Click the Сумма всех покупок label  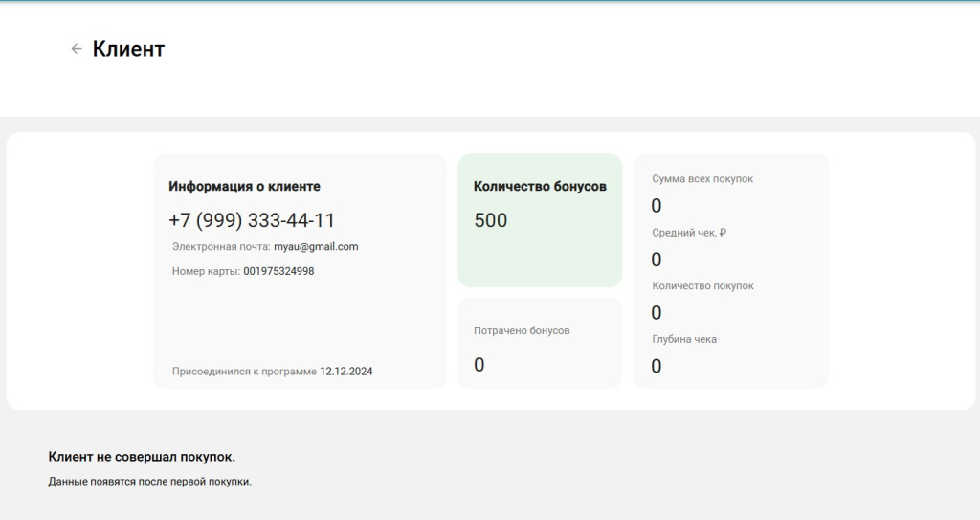(x=702, y=179)
